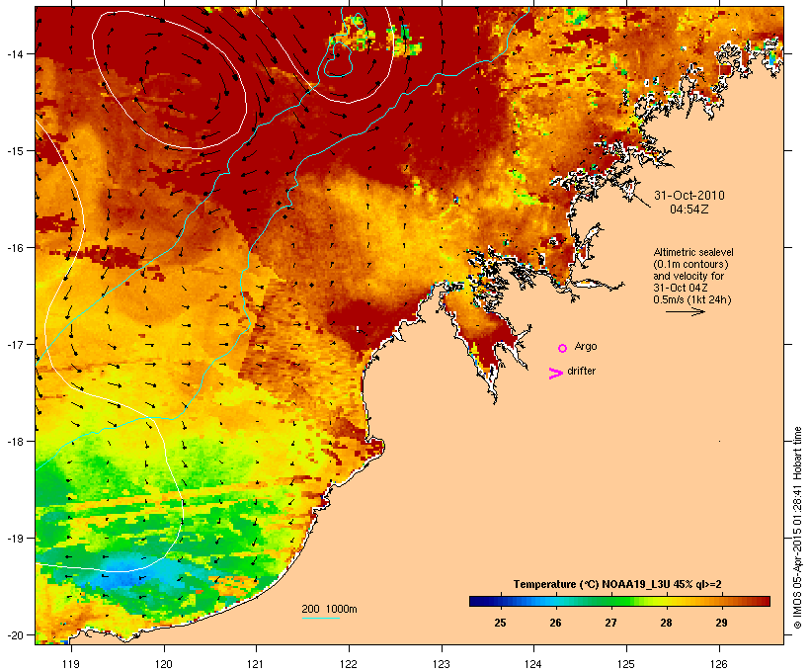Click the temperature color bar
Image resolution: width=810 pixels, height=672 pixels.
coord(620,601)
